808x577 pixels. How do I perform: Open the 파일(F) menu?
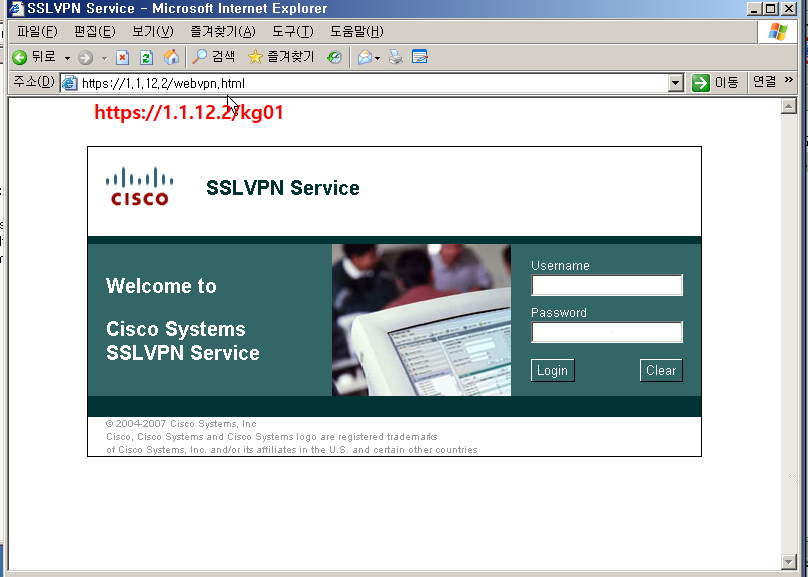tap(37, 32)
